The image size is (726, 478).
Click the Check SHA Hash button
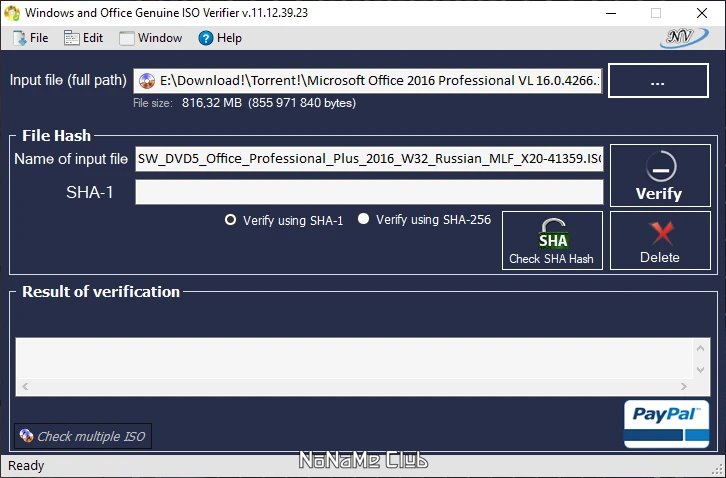552,240
